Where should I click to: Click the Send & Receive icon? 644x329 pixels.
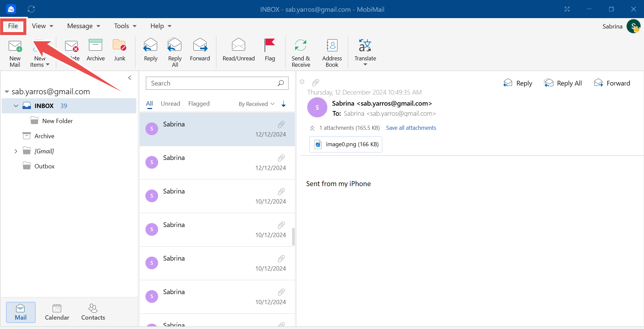301,45
